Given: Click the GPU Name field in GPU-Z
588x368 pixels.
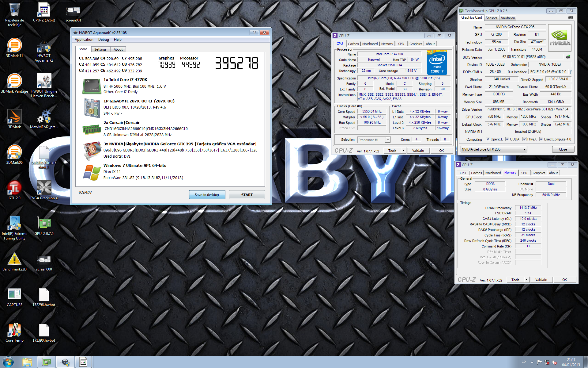Looking at the screenshot, I should (515, 27).
